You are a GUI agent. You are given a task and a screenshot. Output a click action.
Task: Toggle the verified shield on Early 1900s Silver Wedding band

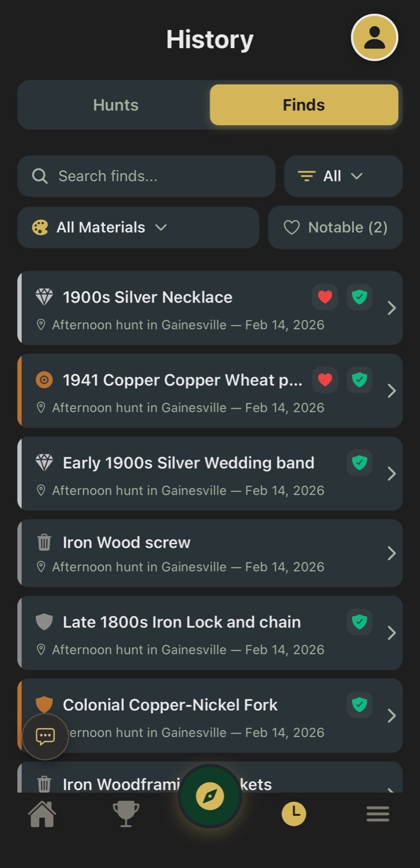tap(359, 463)
